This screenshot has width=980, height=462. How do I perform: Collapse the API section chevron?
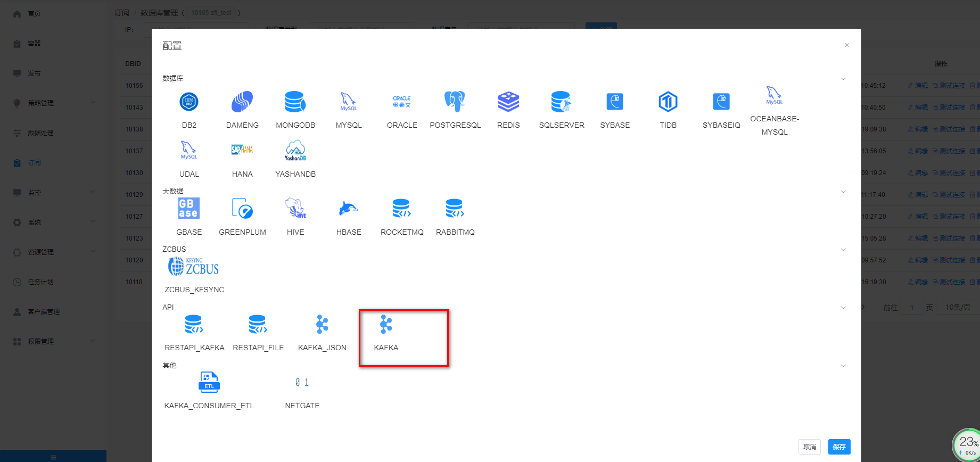pos(843,308)
